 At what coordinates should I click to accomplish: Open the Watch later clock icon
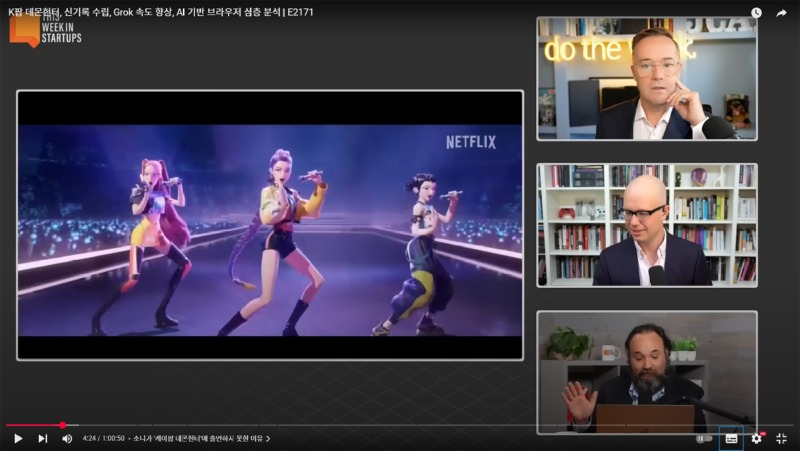point(756,13)
